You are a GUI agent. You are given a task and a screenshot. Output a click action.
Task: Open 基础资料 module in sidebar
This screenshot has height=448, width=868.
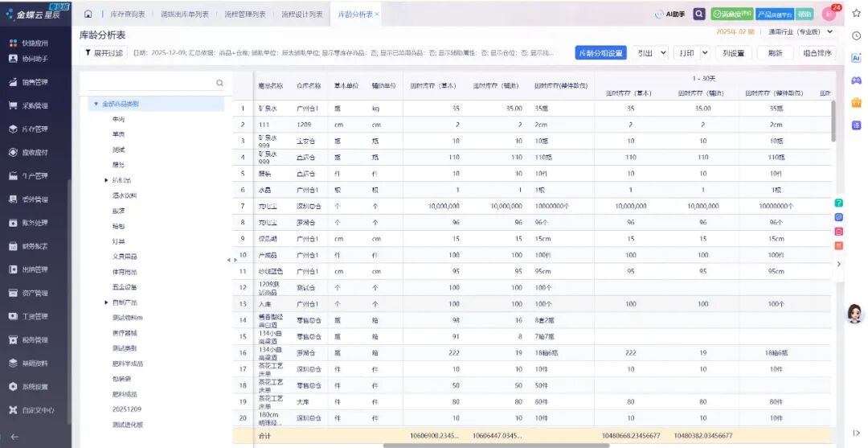point(30,364)
